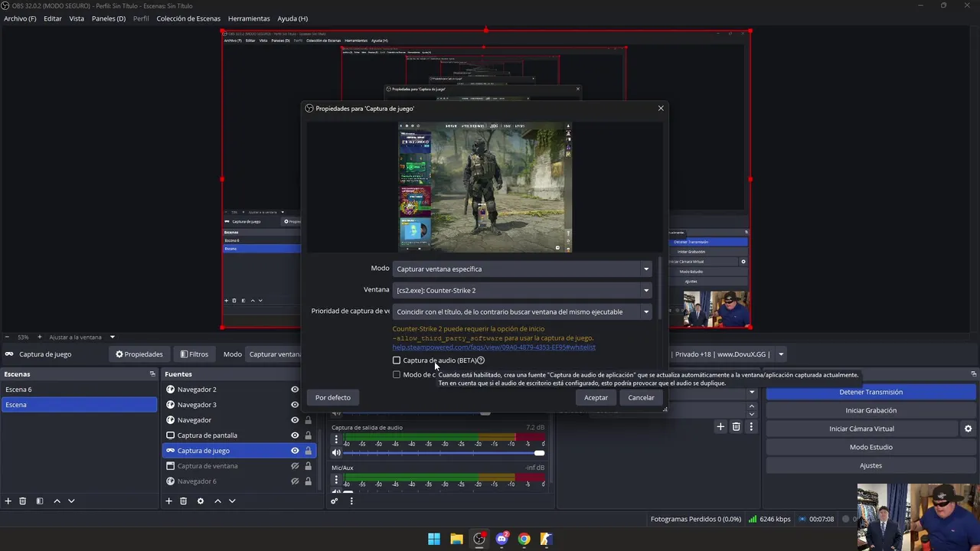
Task: Show the Navegador 6 source
Action: tap(295, 481)
